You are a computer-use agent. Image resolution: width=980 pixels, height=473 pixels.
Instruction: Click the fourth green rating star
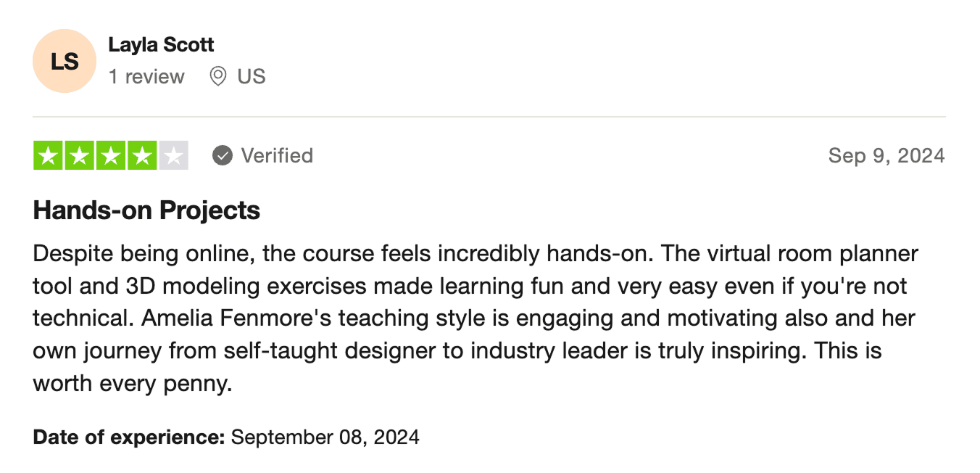pos(142,155)
